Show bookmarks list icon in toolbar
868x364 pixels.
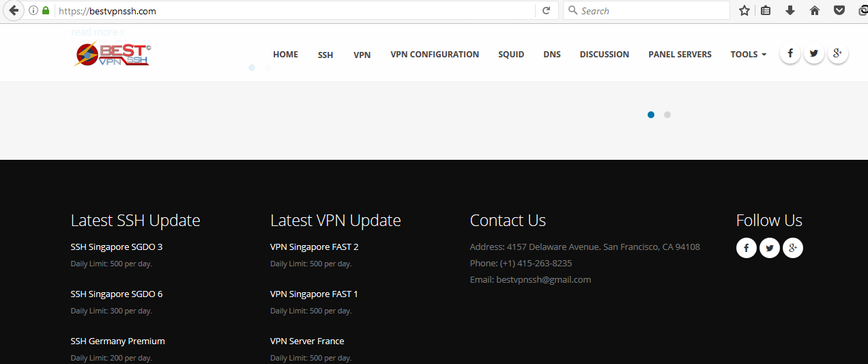coord(766,10)
